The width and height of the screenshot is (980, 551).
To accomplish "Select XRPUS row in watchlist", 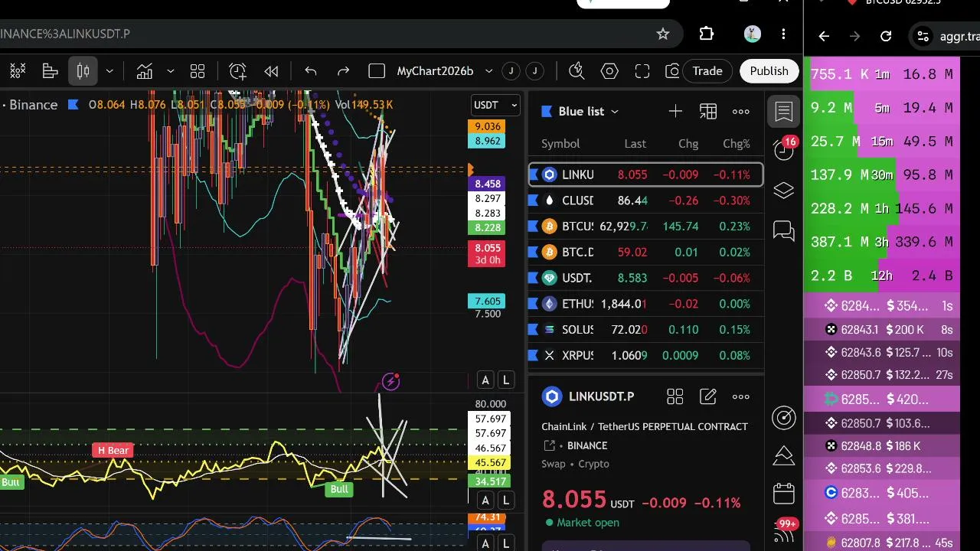I will [x=645, y=355].
